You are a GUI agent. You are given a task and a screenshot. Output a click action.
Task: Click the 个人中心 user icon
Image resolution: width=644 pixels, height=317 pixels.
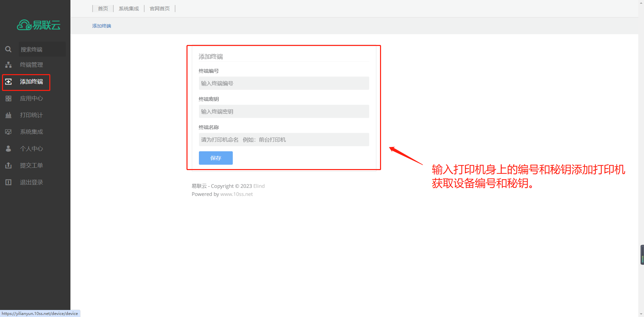pos(8,149)
